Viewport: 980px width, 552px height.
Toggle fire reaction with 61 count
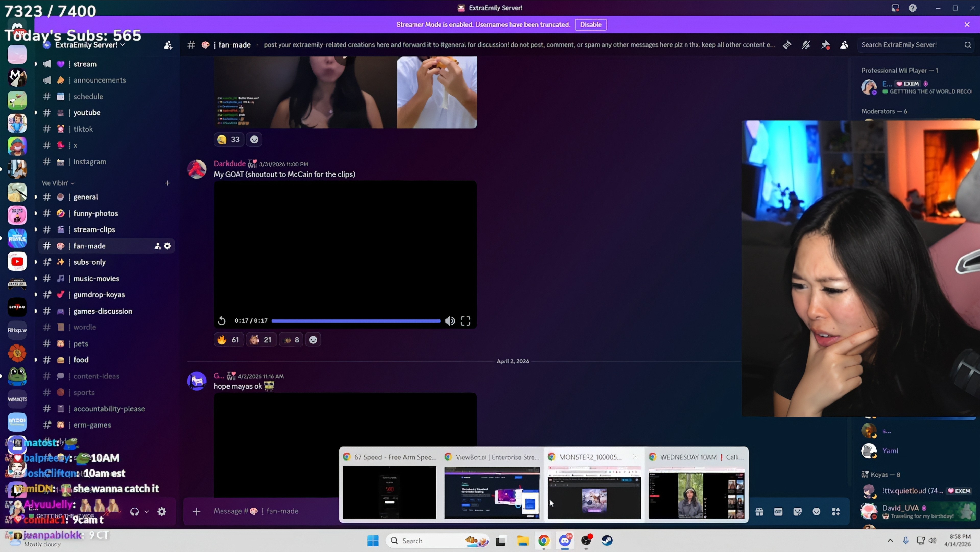[x=228, y=340]
